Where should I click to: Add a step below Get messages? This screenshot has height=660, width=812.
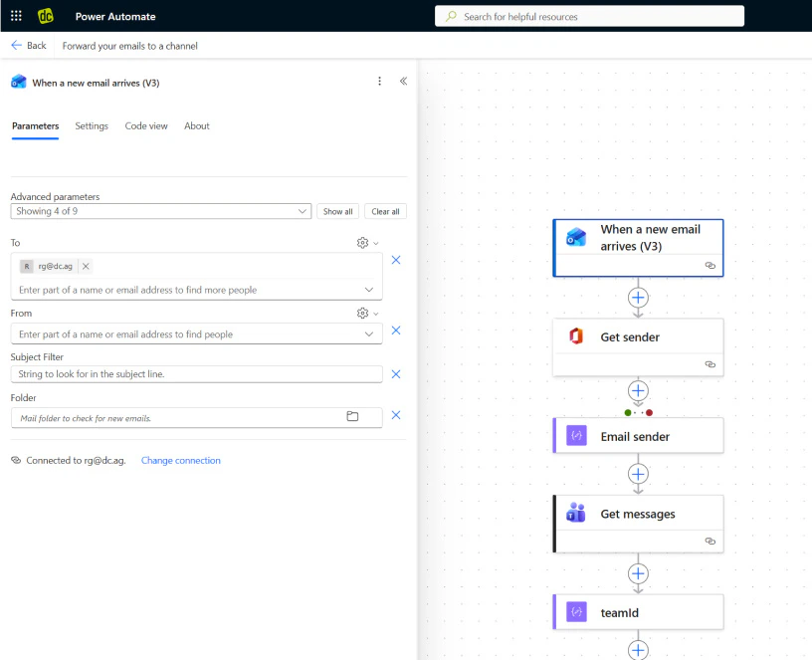pyautogui.click(x=638, y=573)
